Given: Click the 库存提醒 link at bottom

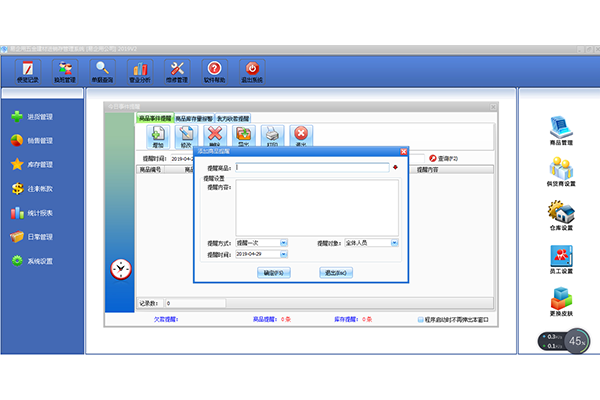Looking at the screenshot, I should click(346, 319).
